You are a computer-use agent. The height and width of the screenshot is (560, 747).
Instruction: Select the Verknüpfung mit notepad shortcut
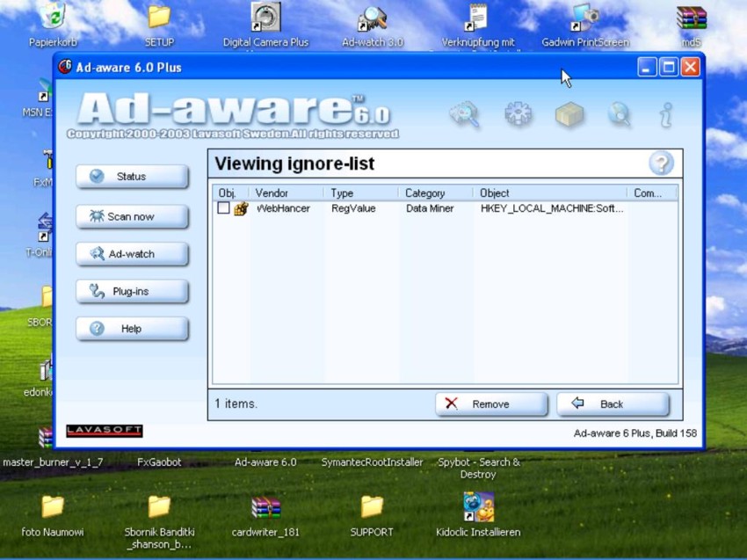(478, 18)
